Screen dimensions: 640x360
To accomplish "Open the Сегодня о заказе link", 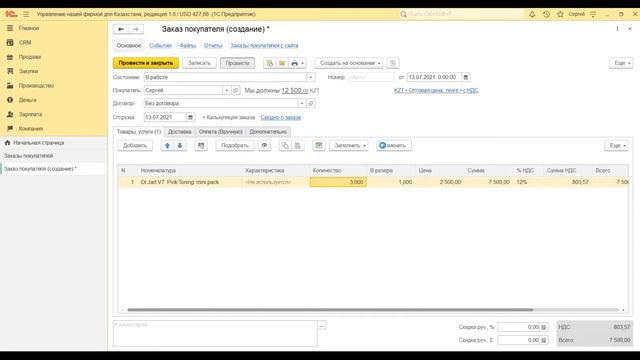I will pyautogui.click(x=281, y=118).
